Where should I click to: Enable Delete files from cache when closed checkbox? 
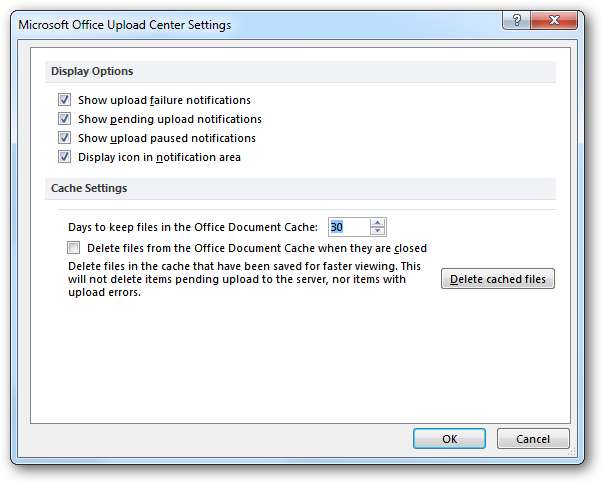coord(74,248)
